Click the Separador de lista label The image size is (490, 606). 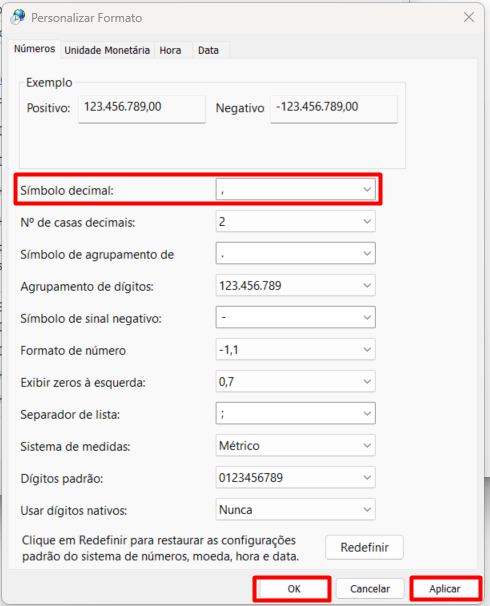point(70,415)
